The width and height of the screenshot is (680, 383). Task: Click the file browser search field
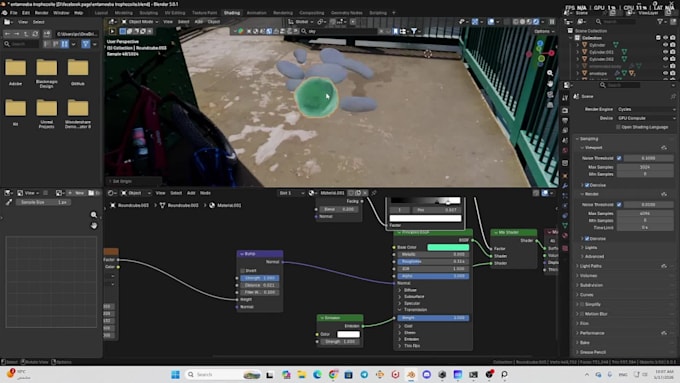pos(22,44)
